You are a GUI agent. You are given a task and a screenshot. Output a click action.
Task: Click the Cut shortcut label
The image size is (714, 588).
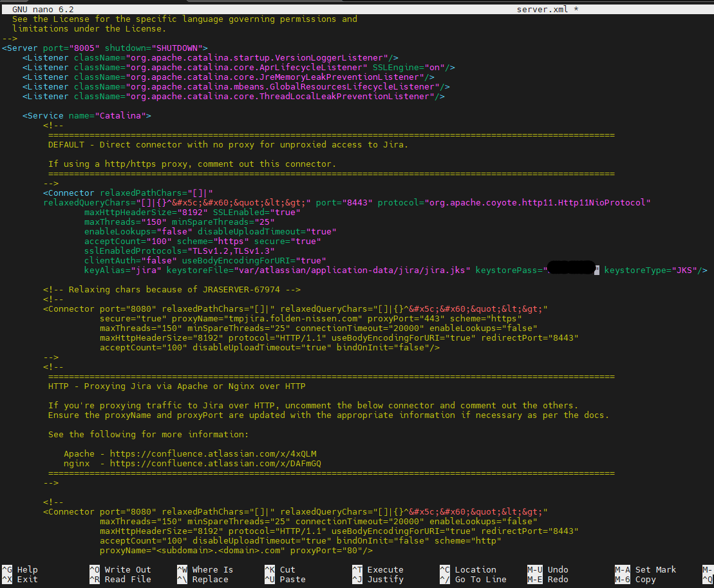pos(287,569)
